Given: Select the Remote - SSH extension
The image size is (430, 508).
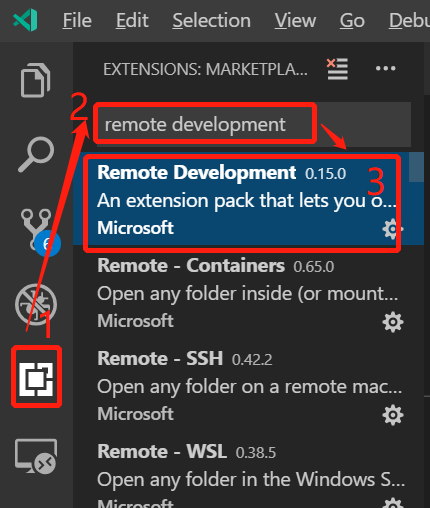Looking at the screenshot, I should pos(248,386).
